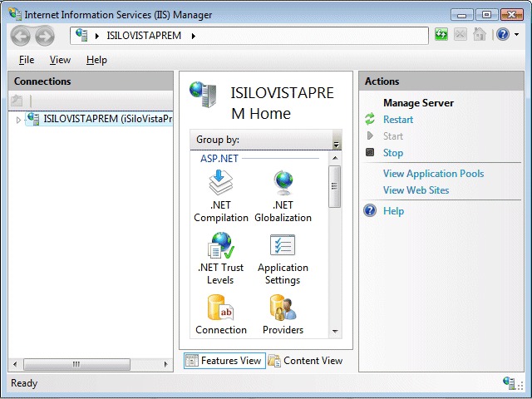Switch to the Content View tab
The width and height of the screenshot is (532, 399).
(x=305, y=361)
